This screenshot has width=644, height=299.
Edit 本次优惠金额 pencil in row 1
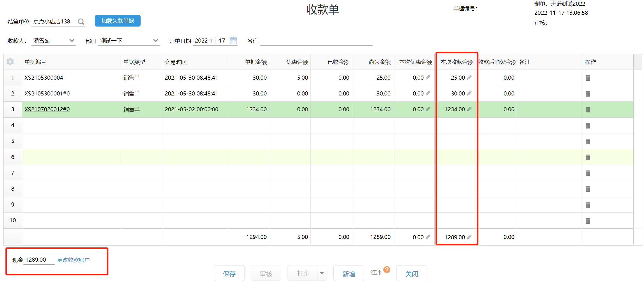click(x=428, y=77)
